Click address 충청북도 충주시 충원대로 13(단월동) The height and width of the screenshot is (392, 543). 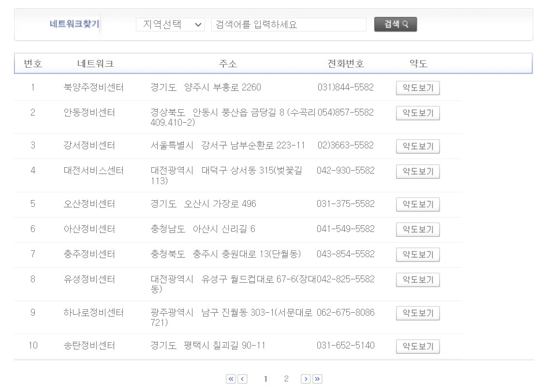click(225, 254)
